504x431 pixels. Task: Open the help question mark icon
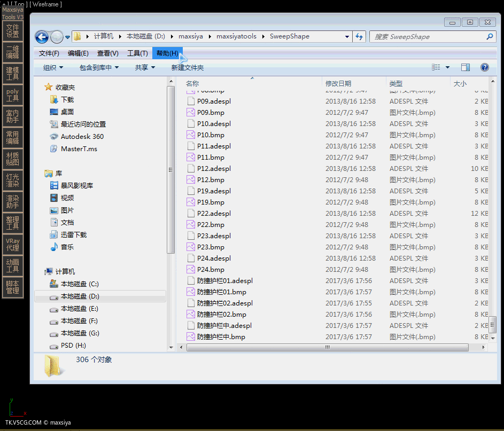pos(485,67)
